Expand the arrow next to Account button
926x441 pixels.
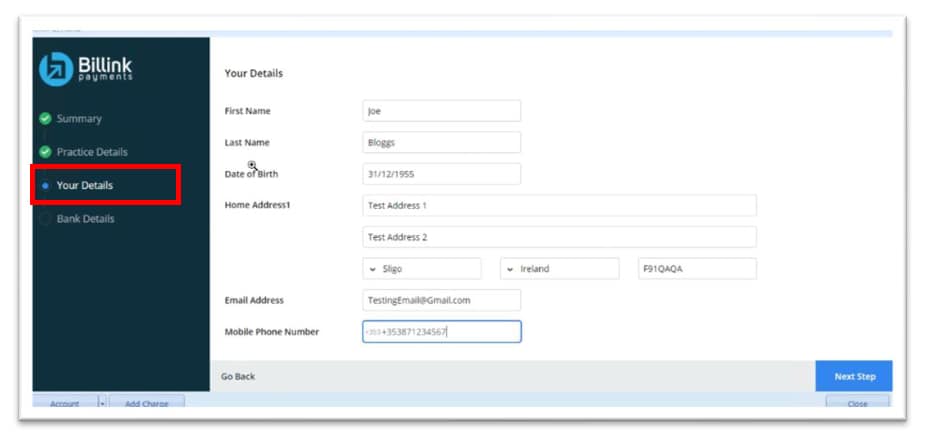click(102, 404)
